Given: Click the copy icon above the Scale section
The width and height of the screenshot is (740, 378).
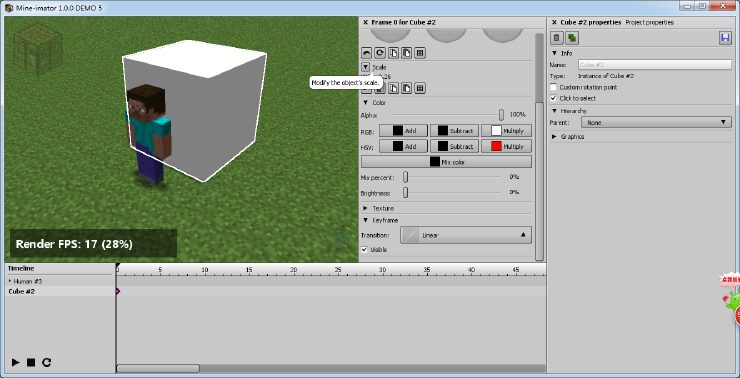Looking at the screenshot, I should tap(393, 53).
